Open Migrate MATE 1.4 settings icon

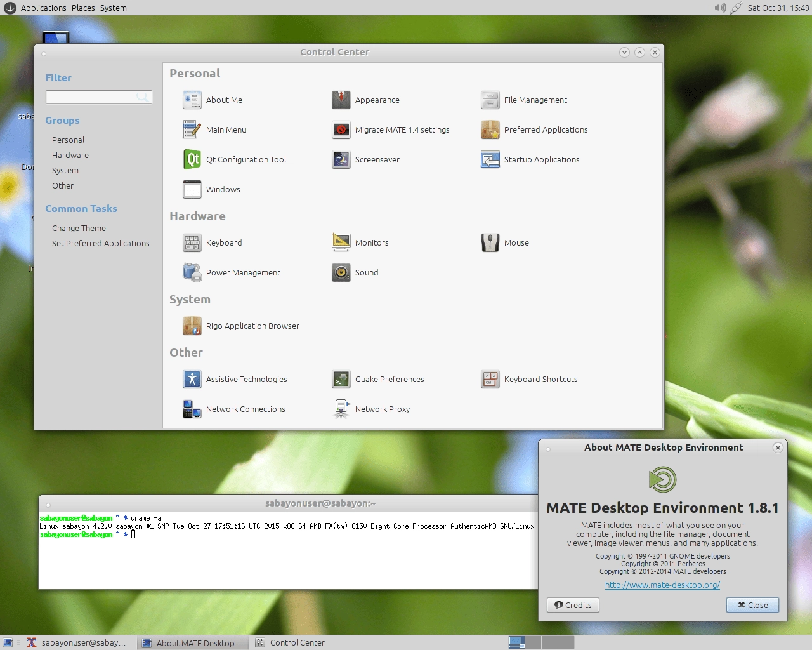tap(341, 129)
